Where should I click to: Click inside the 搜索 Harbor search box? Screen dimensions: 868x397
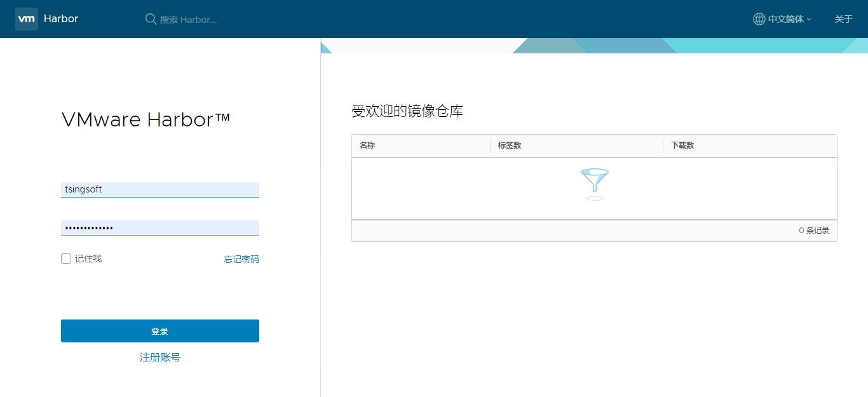point(191,19)
